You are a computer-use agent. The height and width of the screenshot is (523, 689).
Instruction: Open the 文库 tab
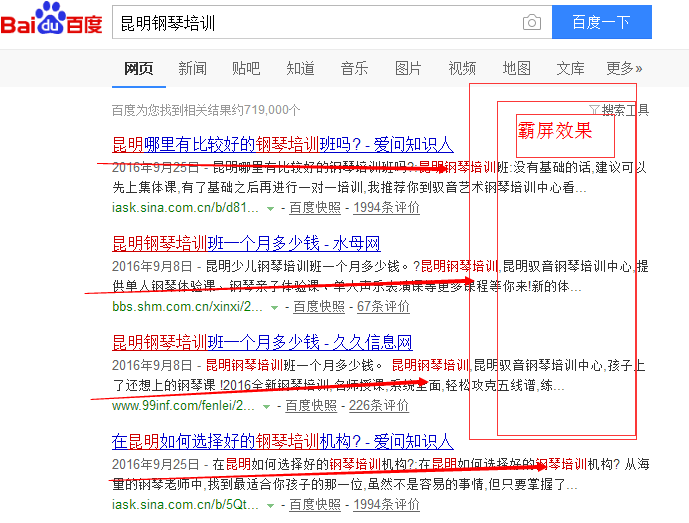[x=570, y=69]
